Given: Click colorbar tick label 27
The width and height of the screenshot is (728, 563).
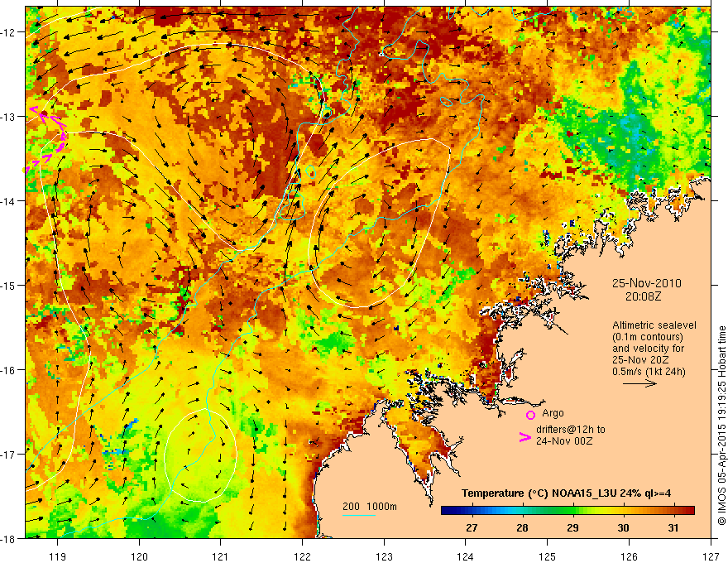Looking at the screenshot, I should tap(472, 527).
